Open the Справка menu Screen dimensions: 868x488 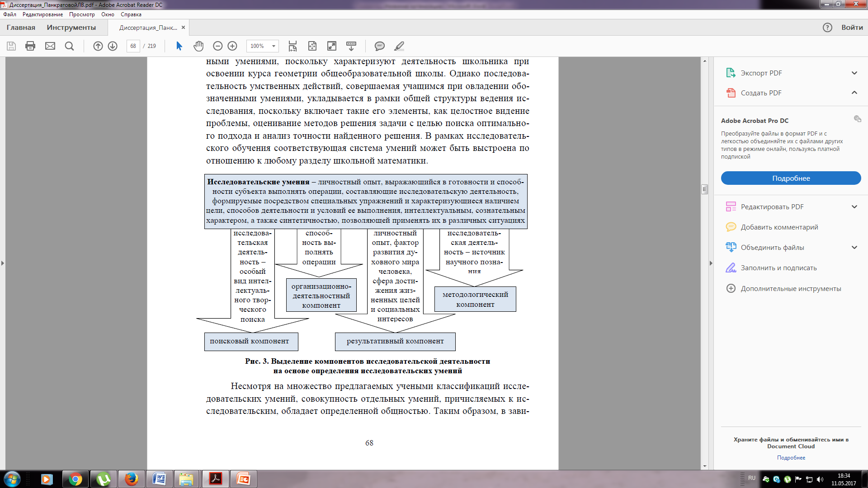(x=131, y=14)
